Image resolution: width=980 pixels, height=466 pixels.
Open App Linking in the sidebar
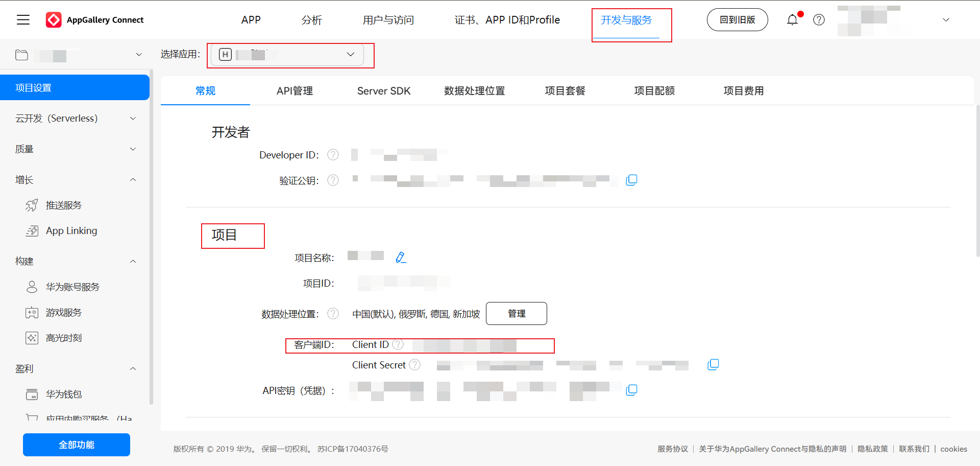coord(71,231)
